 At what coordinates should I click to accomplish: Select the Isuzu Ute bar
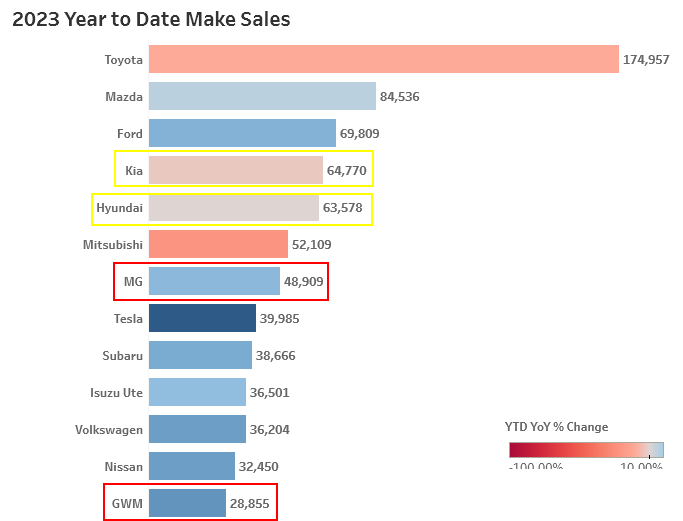click(x=197, y=392)
